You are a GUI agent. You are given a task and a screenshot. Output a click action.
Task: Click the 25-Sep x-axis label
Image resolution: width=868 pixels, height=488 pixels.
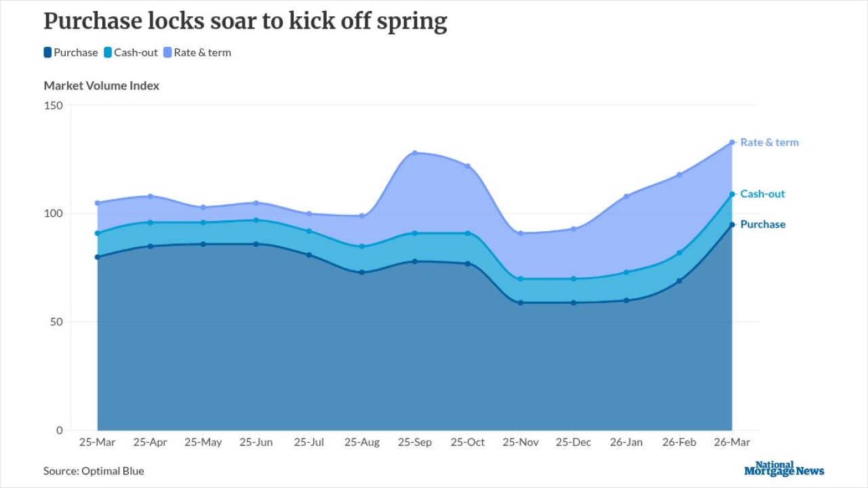pos(415,443)
